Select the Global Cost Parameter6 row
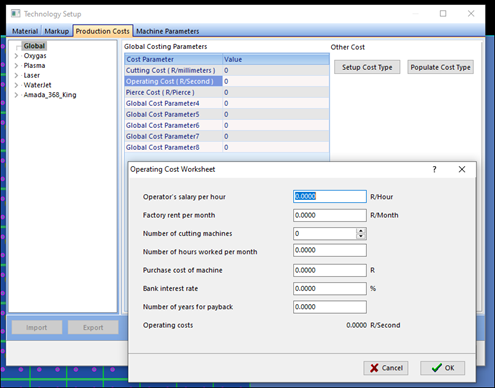The width and height of the screenshot is (495, 388). coord(227,125)
